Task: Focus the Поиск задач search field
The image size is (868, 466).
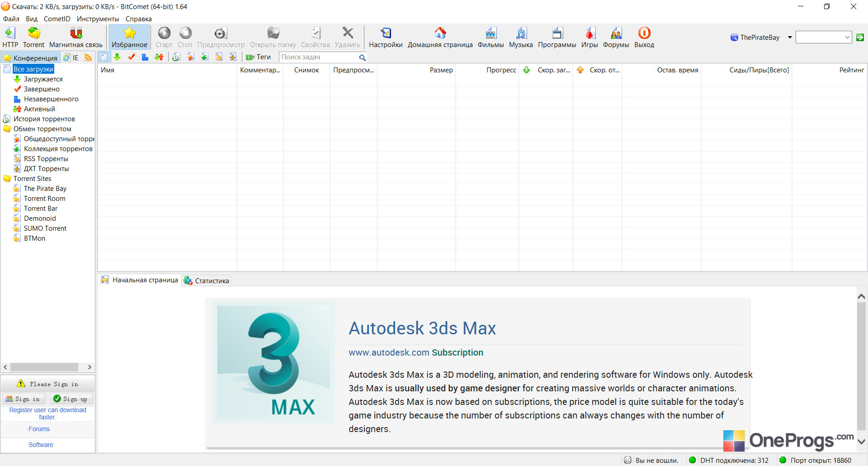Action: [319, 57]
